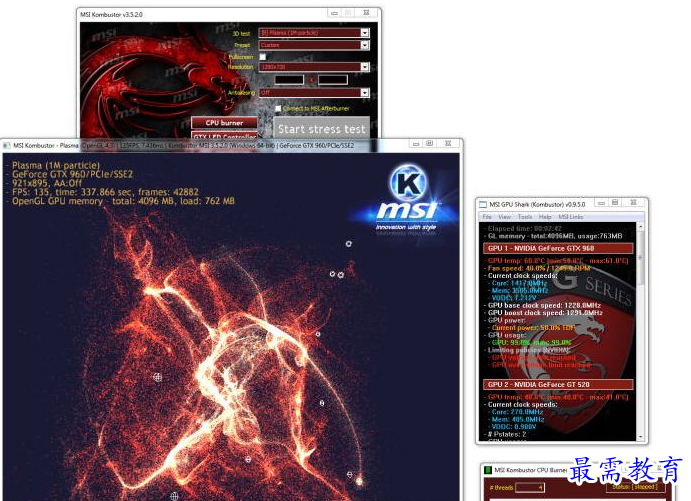Click the green CPU Burner window icon
This screenshot has width=691, height=501.
(488, 470)
